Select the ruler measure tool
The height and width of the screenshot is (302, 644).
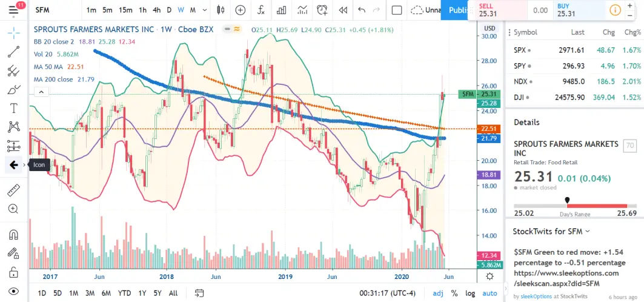click(13, 190)
